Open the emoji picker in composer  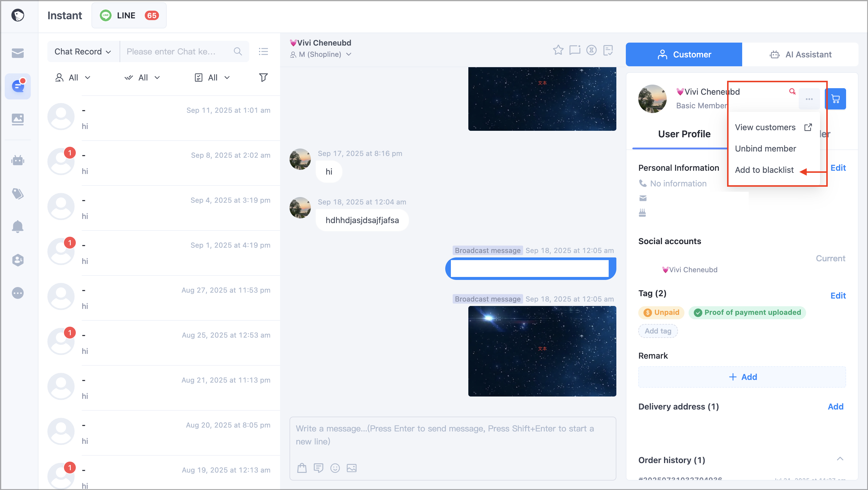pyautogui.click(x=335, y=468)
